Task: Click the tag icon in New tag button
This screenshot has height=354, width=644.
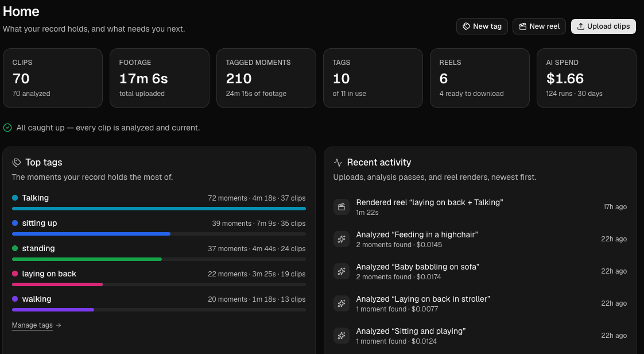Action: tap(467, 26)
